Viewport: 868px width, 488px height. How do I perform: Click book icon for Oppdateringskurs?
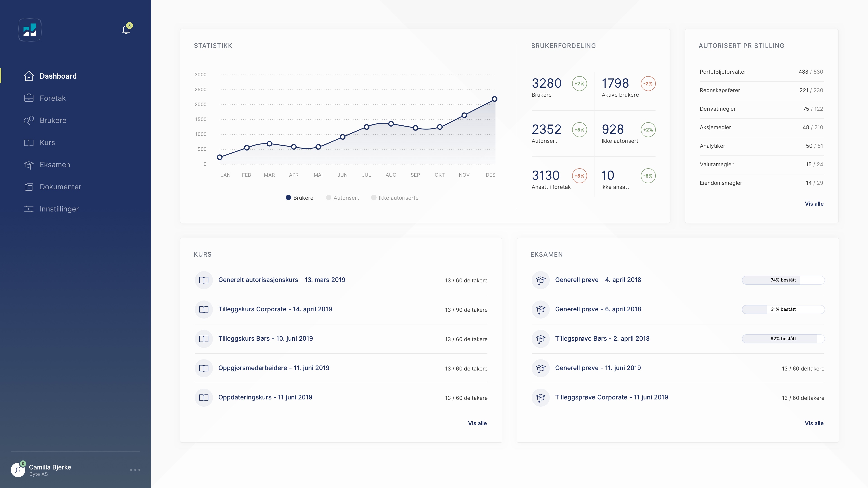204,397
